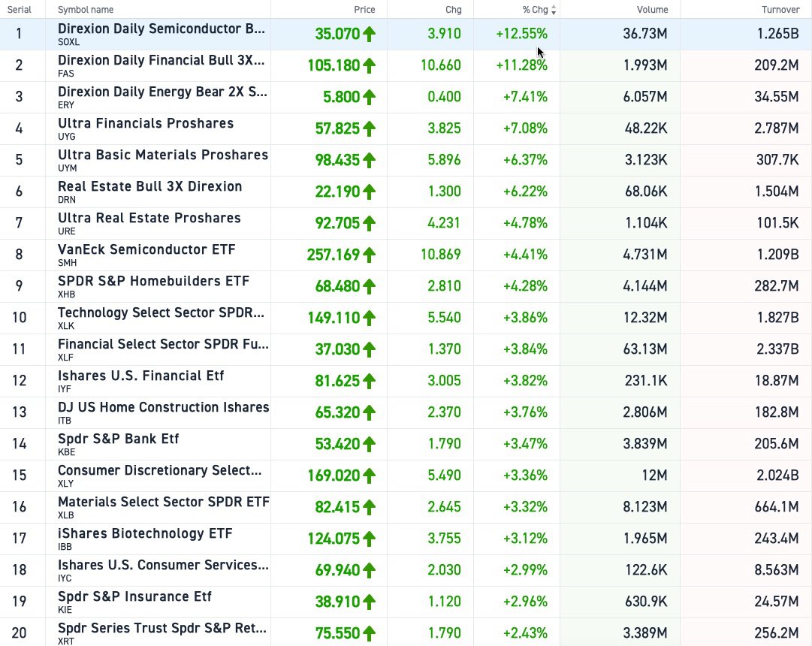Viewport: 812px width, 646px height.
Task: Click the volume value 3.123K
Action: tap(646, 160)
